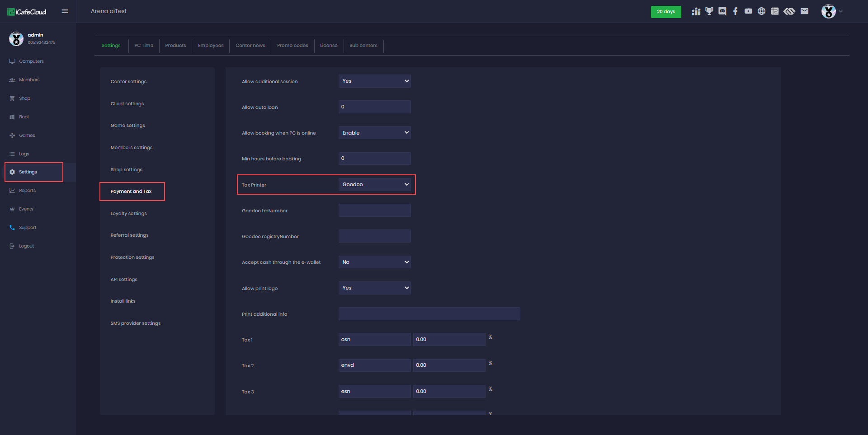
Task: Go to Reports in the sidebar
Action: [x=27, y=191]
